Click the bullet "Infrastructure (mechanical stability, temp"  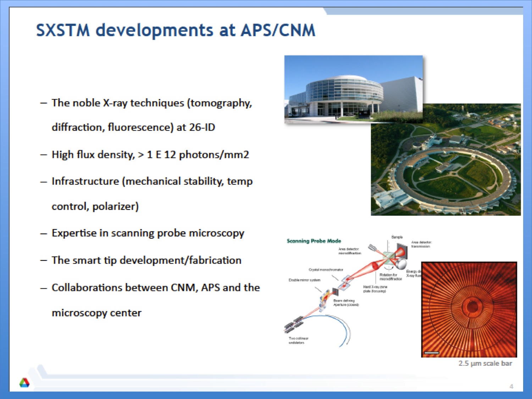(152, 181)
